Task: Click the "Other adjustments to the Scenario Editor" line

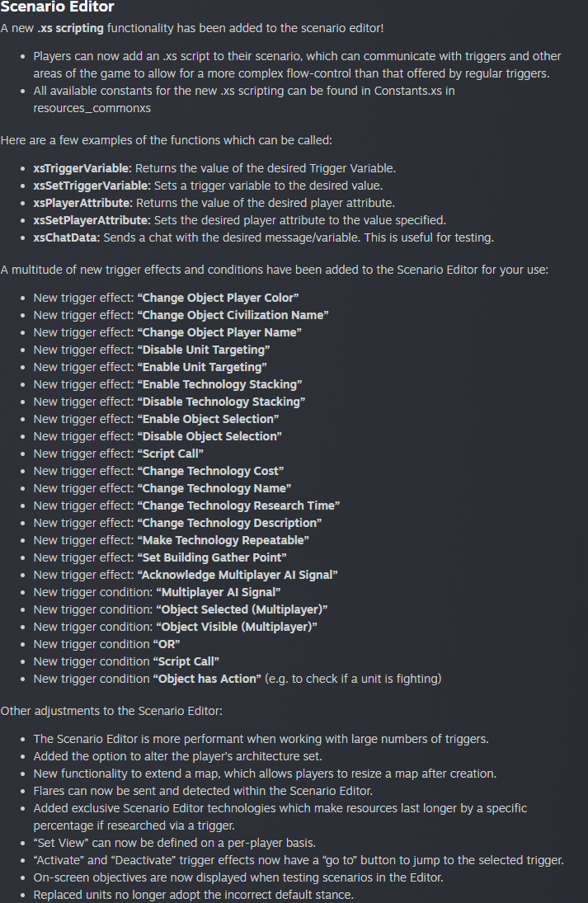Action: [111, 710]
